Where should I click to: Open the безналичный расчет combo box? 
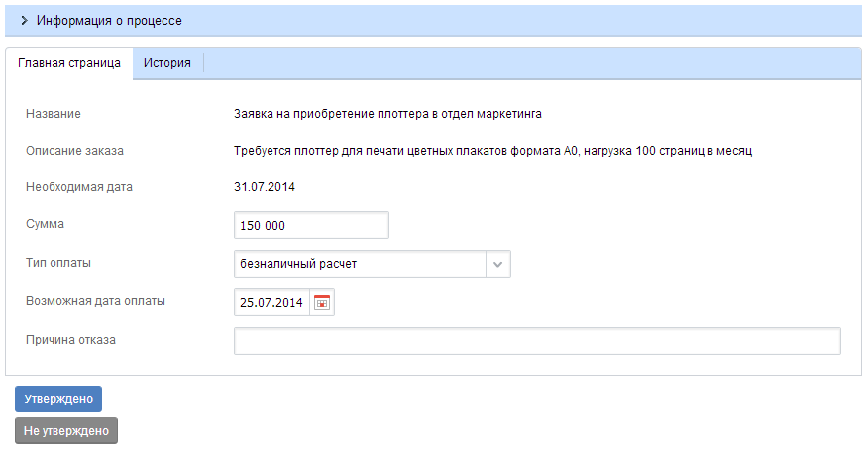coord(360,265)
